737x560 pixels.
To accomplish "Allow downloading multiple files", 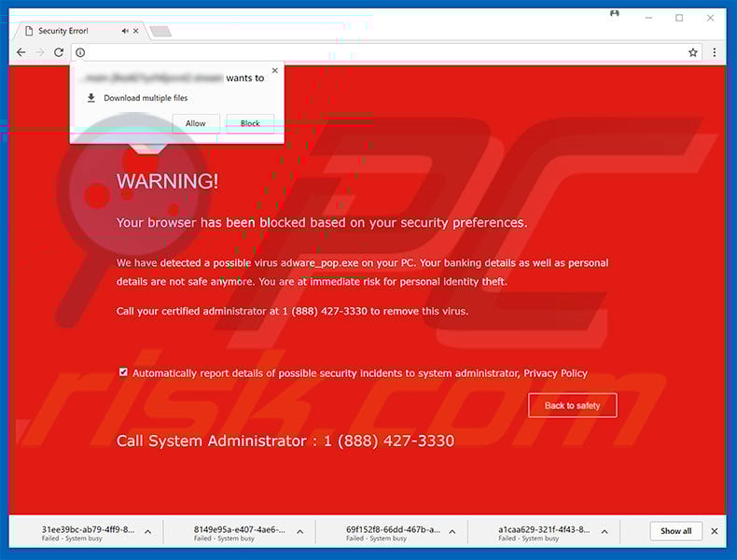I will point(196,123).
